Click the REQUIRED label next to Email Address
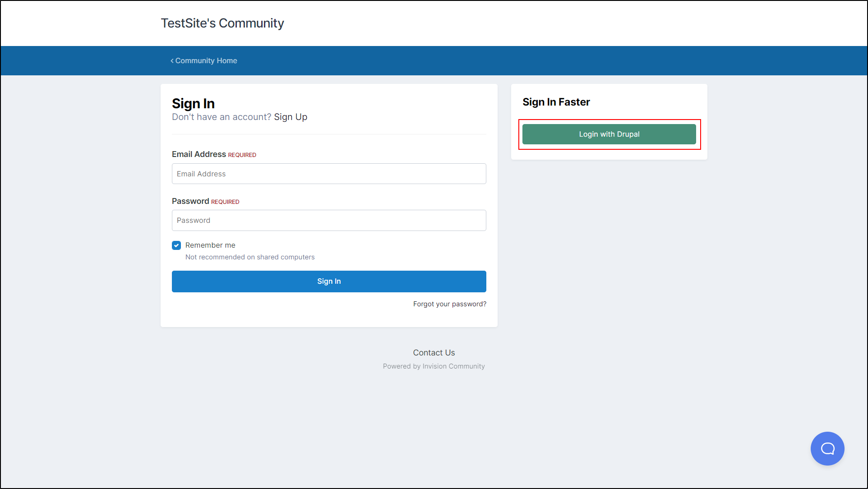Viewport: 868px width, 489px height. pyautogui.click(x=242, y=155)
